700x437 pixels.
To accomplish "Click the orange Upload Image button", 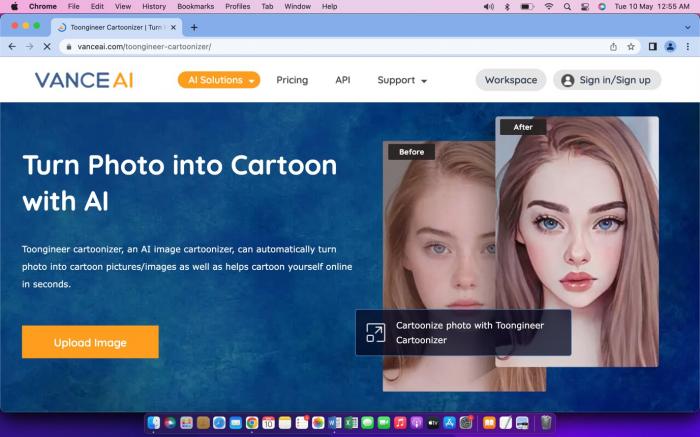I will (x=90, y=342).
